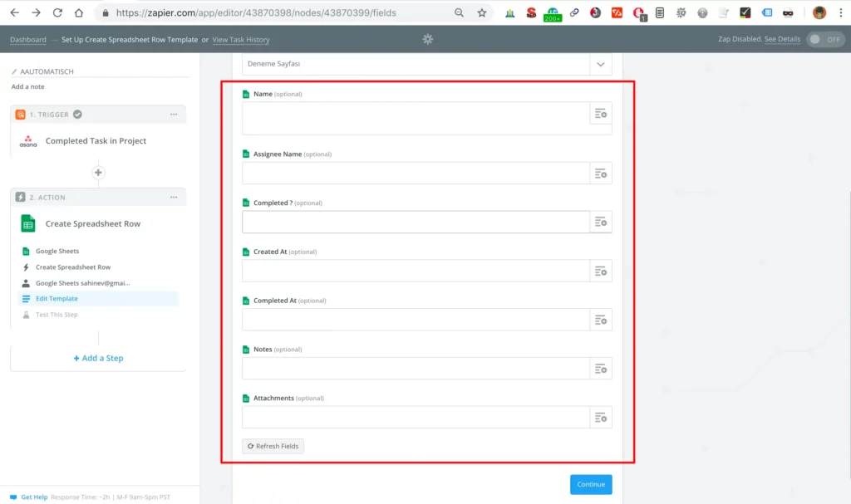851x504 pixels.
Task: Click the zoom magnifier icon in address bar
Action: pyautogui.click(x=459, y=12)
